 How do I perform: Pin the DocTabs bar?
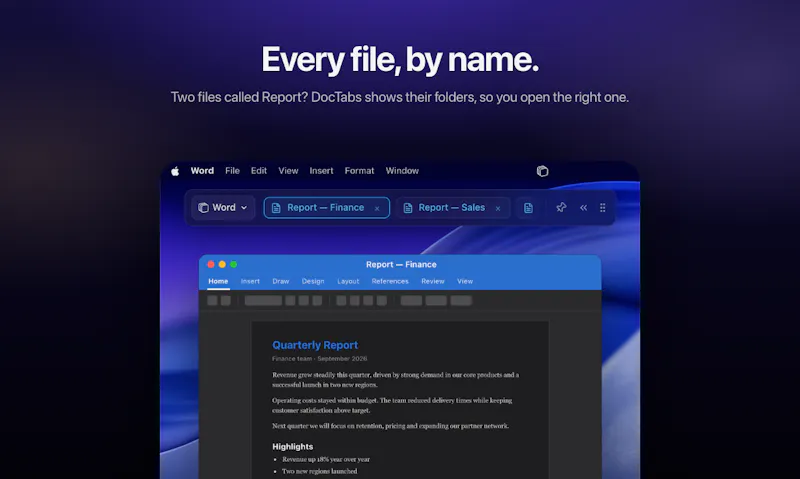coord(561,207)
